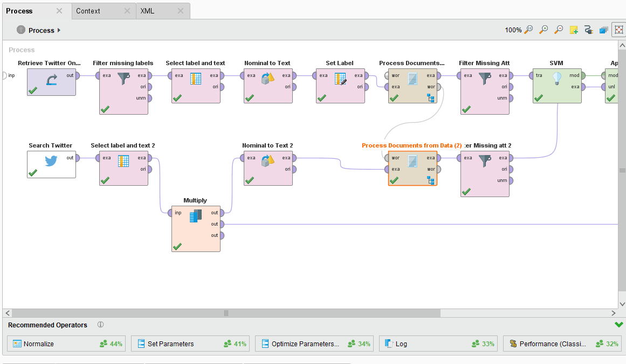This screenshot has width=626, height=364.
Task: Select the top Process Documents operator icon
Action: [412, 79]
